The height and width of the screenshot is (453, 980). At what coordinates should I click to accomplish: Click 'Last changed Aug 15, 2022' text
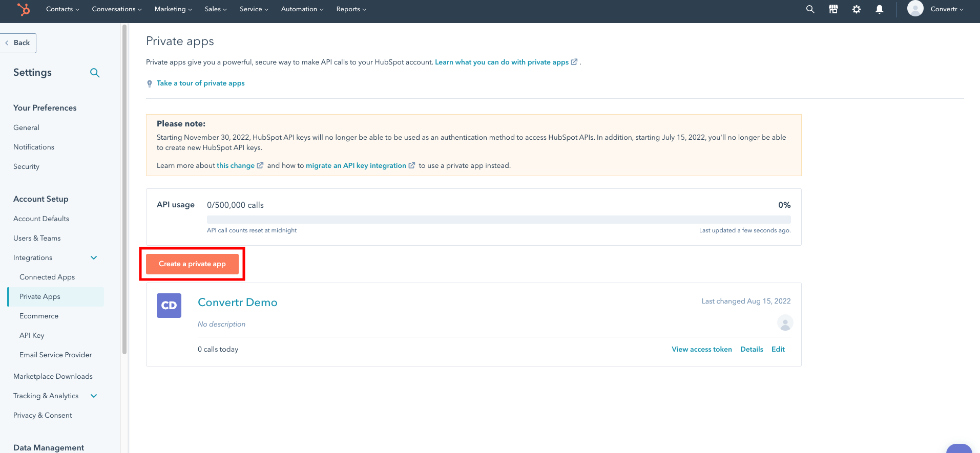coord(746,301)
